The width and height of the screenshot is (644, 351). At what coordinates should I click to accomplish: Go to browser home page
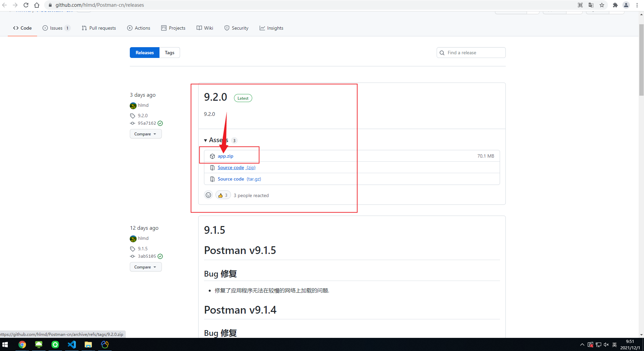coord(37,5)
